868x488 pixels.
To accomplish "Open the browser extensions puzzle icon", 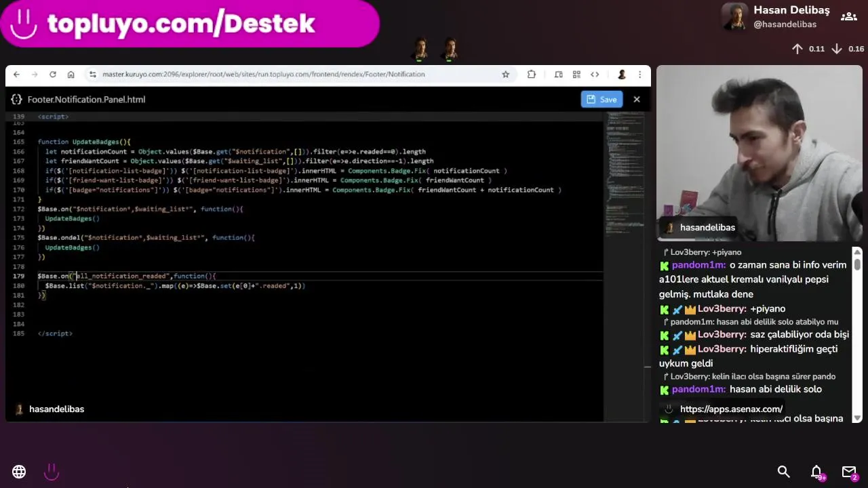I will tap(532, 75).
